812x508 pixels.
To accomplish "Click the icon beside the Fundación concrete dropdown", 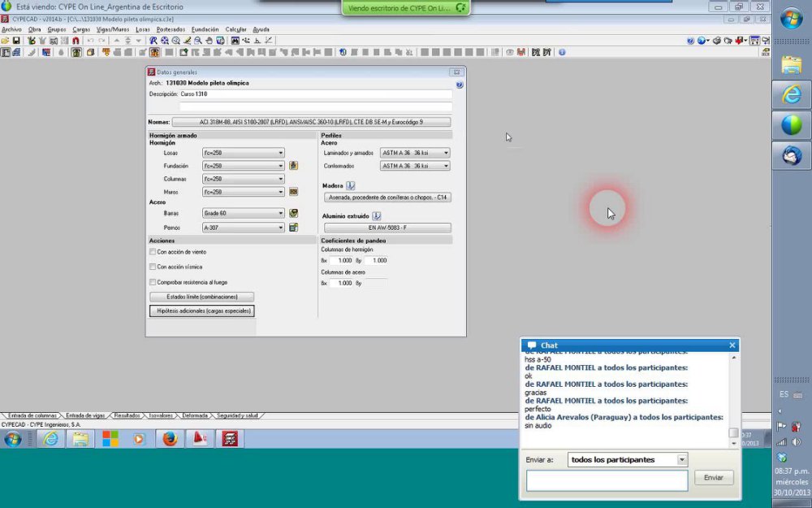I will point(294,166).
